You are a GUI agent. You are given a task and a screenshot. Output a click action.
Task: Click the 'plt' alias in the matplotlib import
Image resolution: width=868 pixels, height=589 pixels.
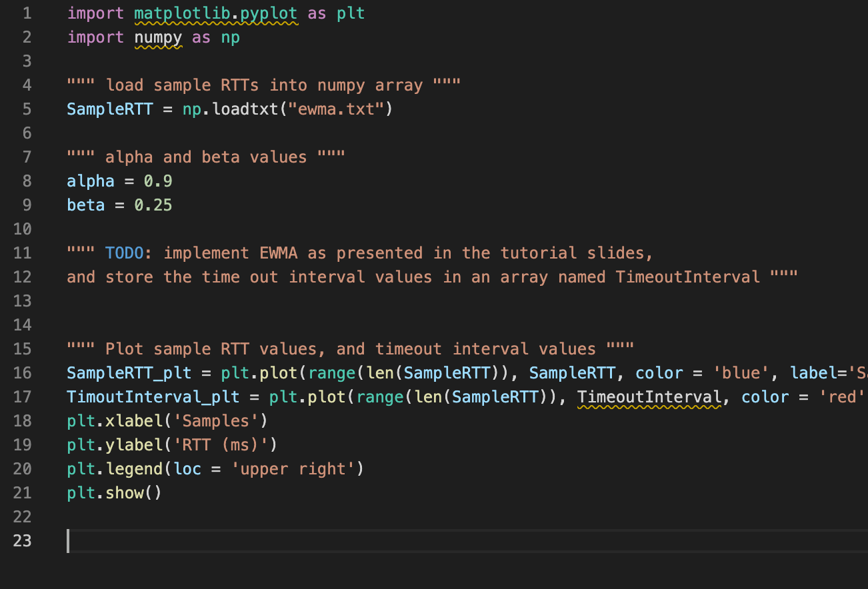tap(351, 13)
